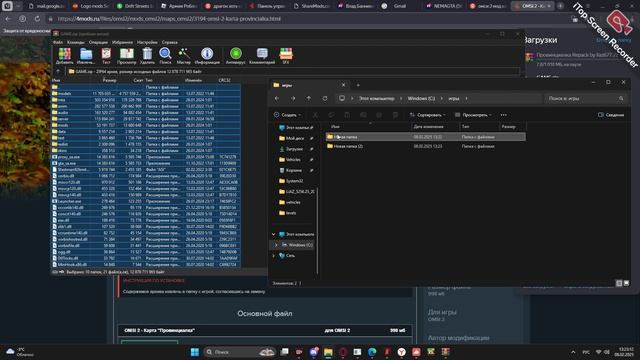Click taskbar search box Поиск
Viewport: 640px width, 360px height.
[x=239, y=352]
